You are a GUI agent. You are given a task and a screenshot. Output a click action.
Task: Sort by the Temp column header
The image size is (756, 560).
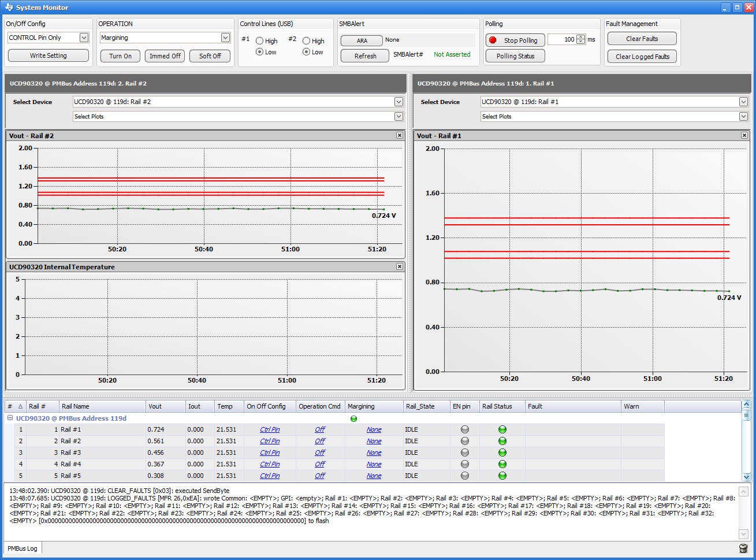pos(229,406)
